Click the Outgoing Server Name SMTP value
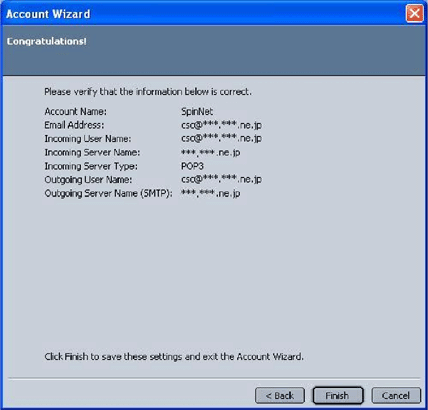This screenshot has width=428, height=410. coord(210,193)
